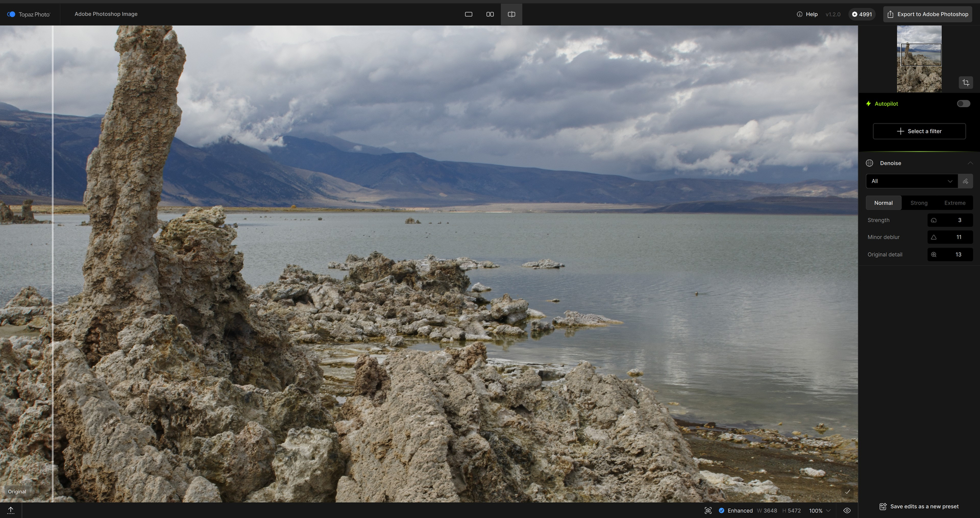Click Export to Adobe Photoshop button

pos(927,14)
